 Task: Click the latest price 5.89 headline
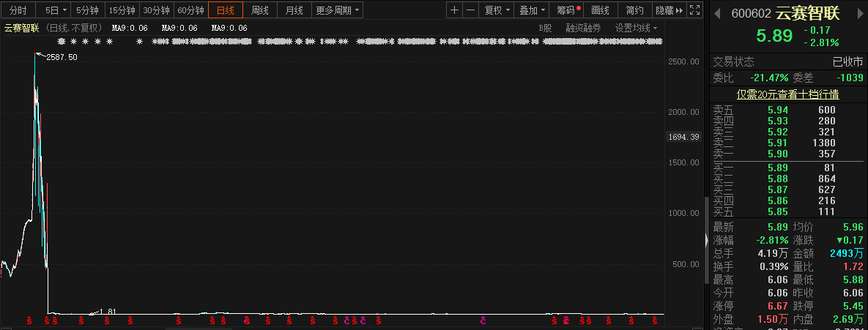point(775,35)
